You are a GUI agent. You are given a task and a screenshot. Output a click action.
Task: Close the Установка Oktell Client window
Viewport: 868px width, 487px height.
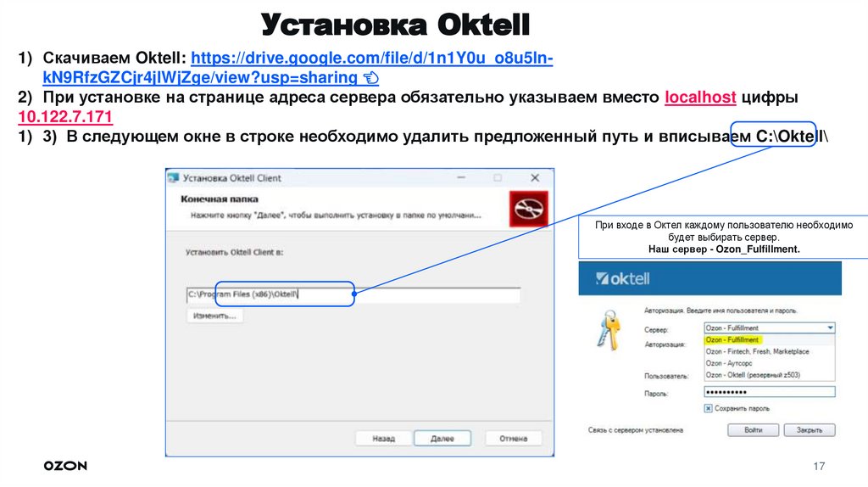tap(535, 178)
